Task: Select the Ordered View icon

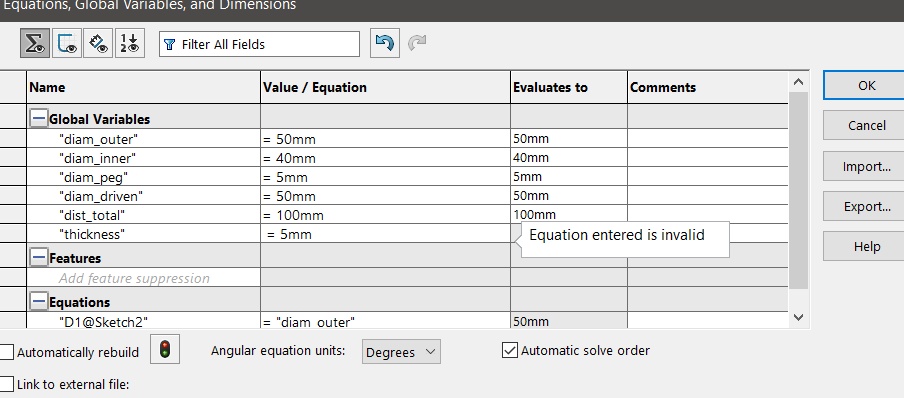Action: click(130, 43)
